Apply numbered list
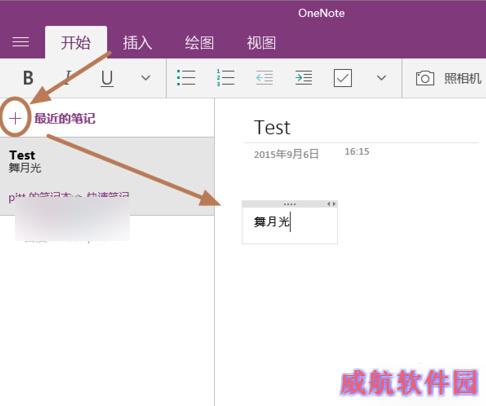Screen dimensions: 486x406 tap(226, 78)
